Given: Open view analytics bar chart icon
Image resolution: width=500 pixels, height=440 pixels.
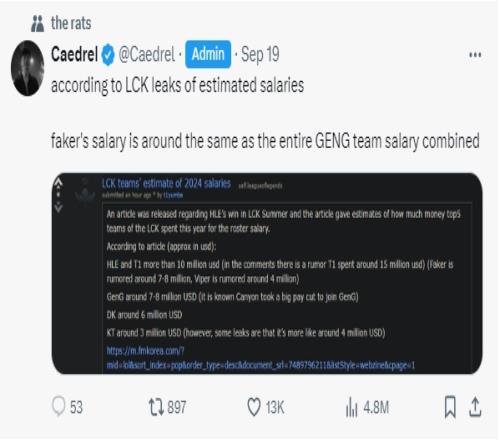Looking at the screenshot, I should pos(352,407).
